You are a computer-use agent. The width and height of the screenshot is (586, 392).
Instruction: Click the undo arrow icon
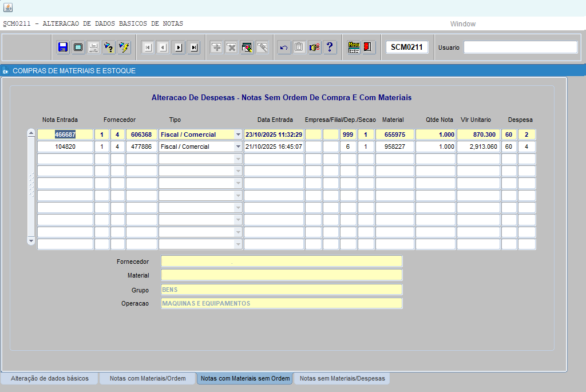tap(284, 47)
